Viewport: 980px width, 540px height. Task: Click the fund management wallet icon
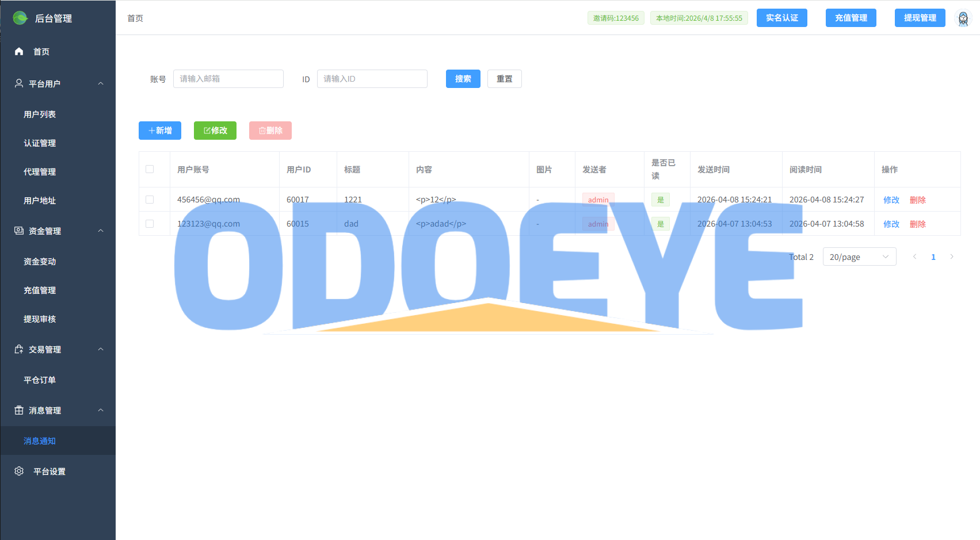[x=19, y=231]
